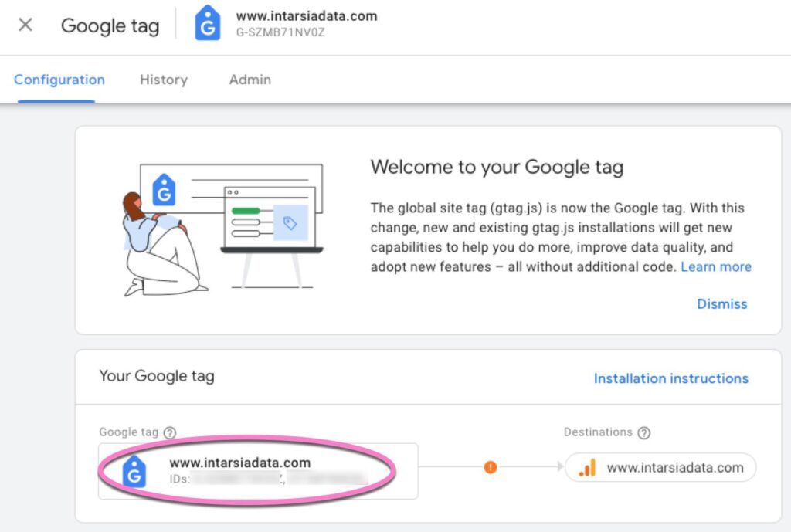This screenshot has width=791, height=532.
Task: Click the Analytics icon in the destination chip
Action: pos(587,467)
